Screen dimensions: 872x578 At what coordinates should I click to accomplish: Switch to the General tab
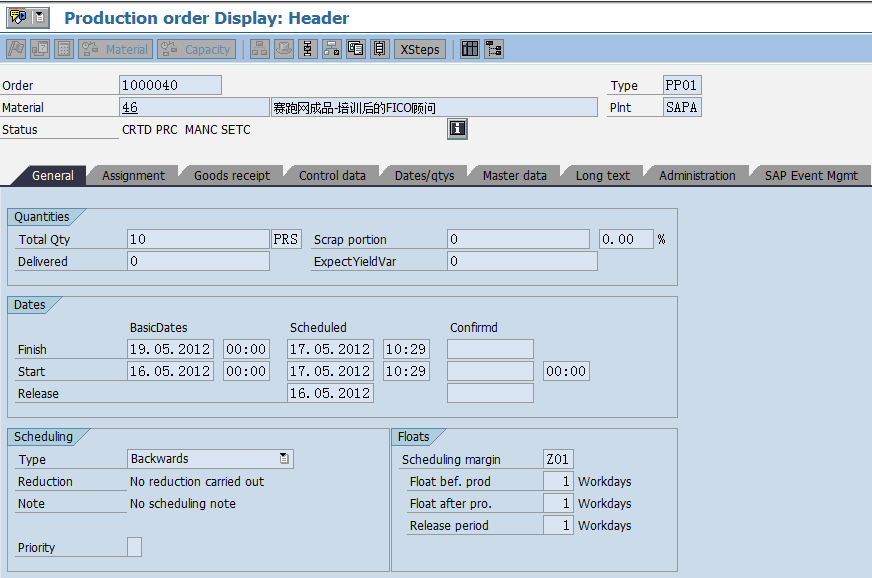(x=52, y=176)
